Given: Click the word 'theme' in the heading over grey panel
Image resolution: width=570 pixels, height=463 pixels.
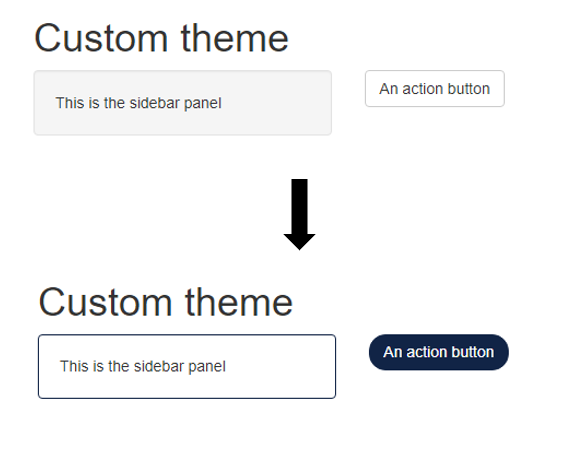Looking at the screenshot, I should click(235, 38).
